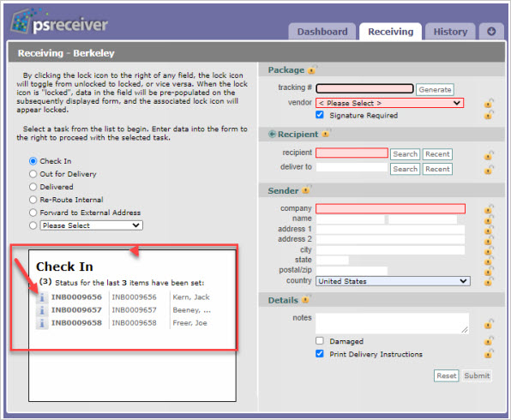Toggle the Recipient section lock icon
Image resolution: width=511 pixels, height=420 pixels.
(326, 133)
